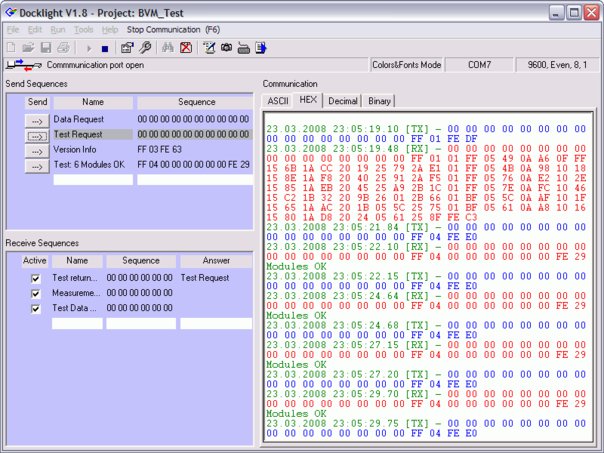Image resolution: width=604 pixels, height=453 pixels.
Task: Toggle Active checkbox for Measureme... row
Action: pos(35,294)
